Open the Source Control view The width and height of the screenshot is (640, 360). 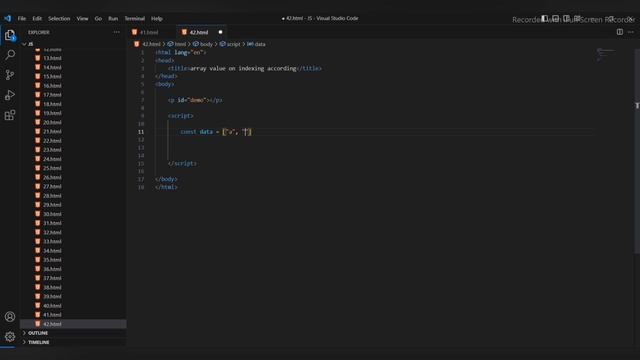[10, 75]
